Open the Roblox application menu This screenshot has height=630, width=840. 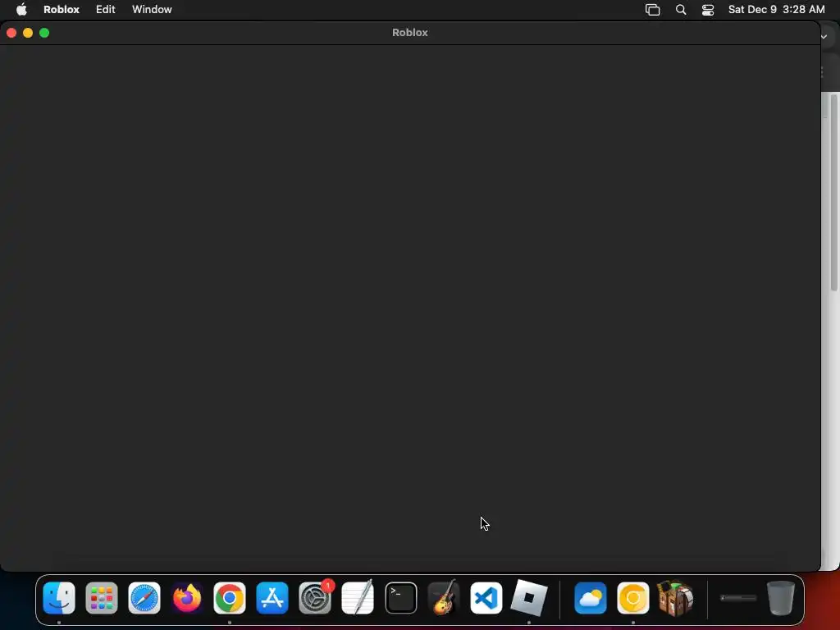pos(61,9)
